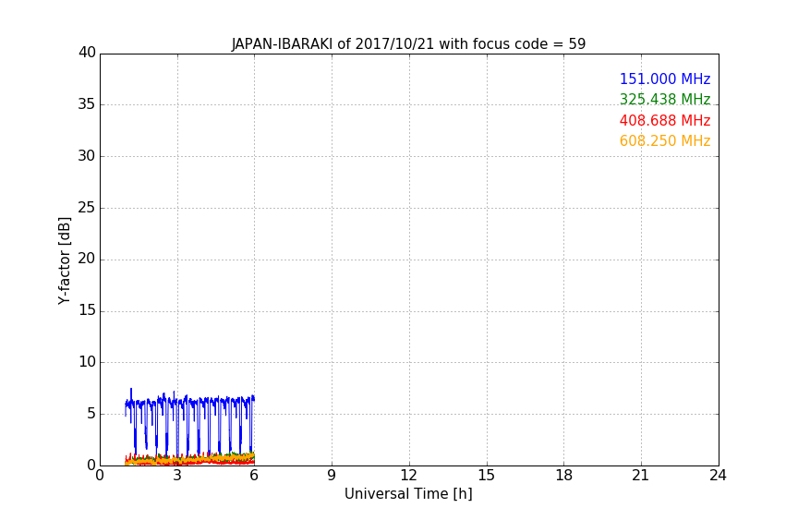Click the y-axis tick label 20
The image size is (798, 532).
(87, 259)
